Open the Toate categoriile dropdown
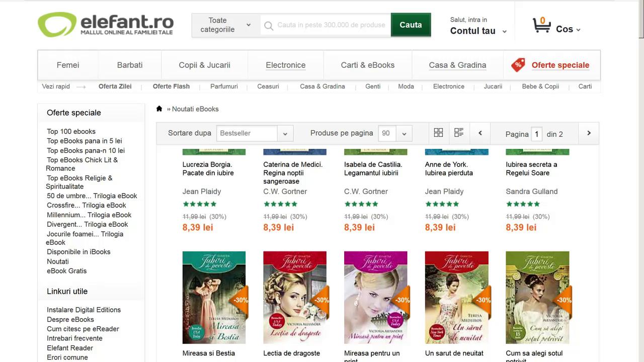Viewport: 644px width, 362px height. pos(225,25)
